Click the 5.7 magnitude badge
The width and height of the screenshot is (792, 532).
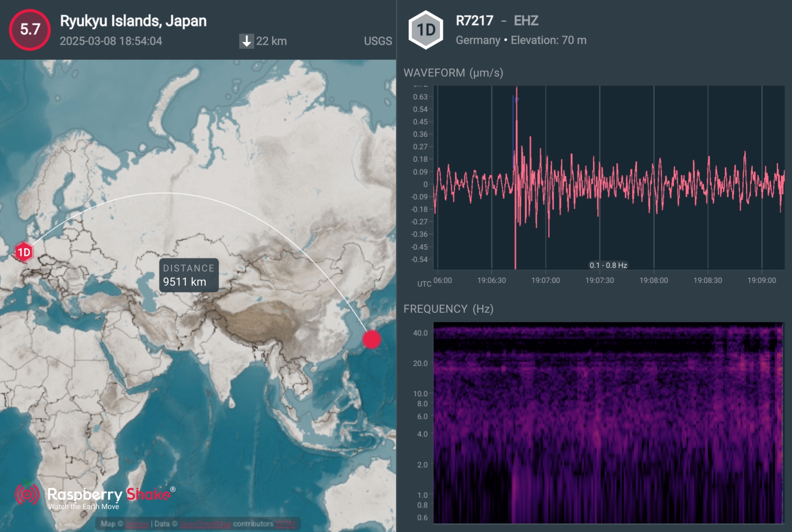tap(30, 30)
